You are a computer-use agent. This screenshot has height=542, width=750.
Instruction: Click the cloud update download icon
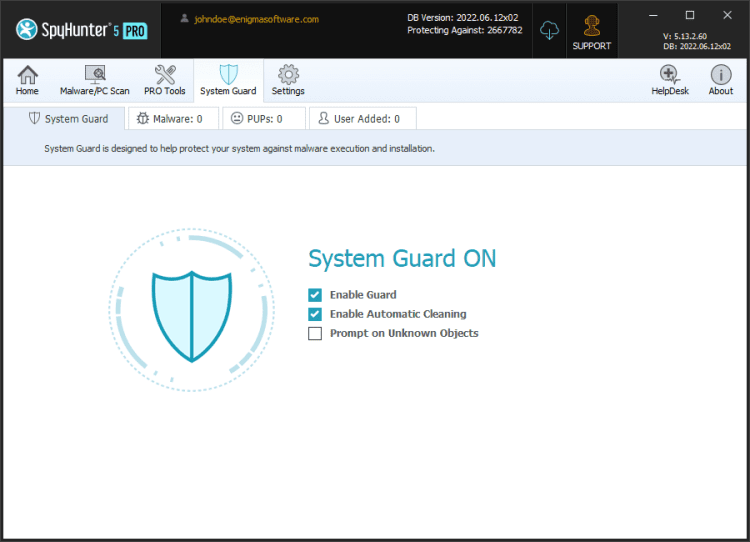pyautogui.click(x=549, y=31)
